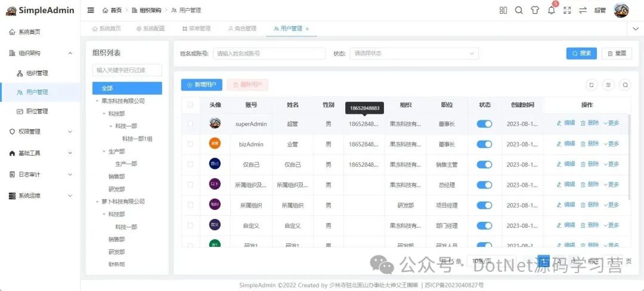Expand the 基础工具 sidebar menu
This screenshot has width=644, height=291.
click(40, 153)
